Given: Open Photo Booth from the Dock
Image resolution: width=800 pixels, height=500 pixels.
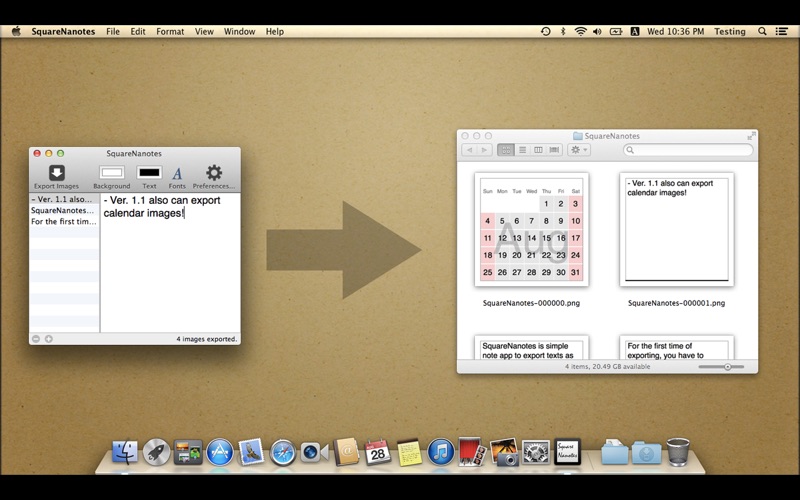Looking at the screenshot, I should point(472,452).
